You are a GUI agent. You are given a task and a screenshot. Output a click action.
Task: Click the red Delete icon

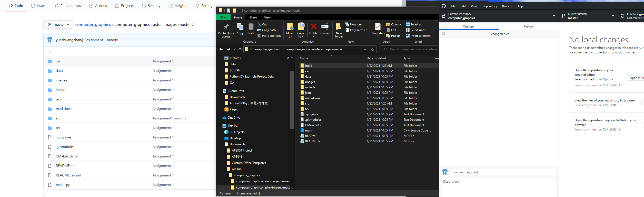[x=313, y=26]
